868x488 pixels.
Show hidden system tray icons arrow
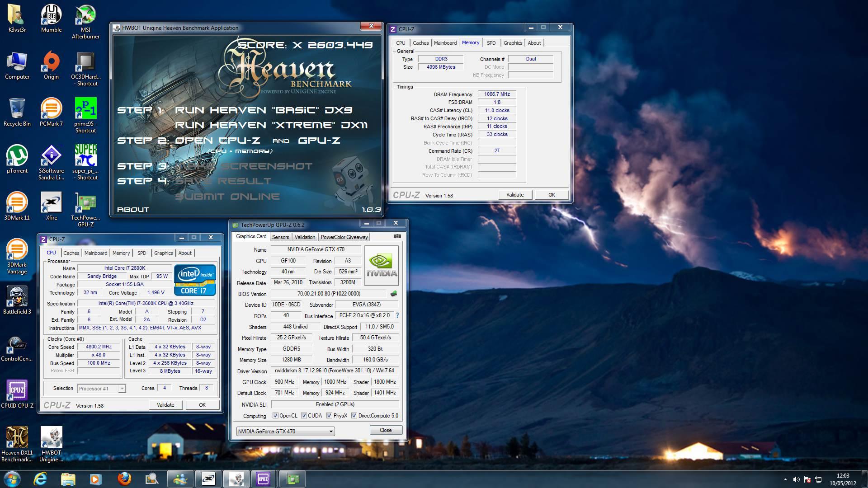pyautogui.click(x=785, y=479)
